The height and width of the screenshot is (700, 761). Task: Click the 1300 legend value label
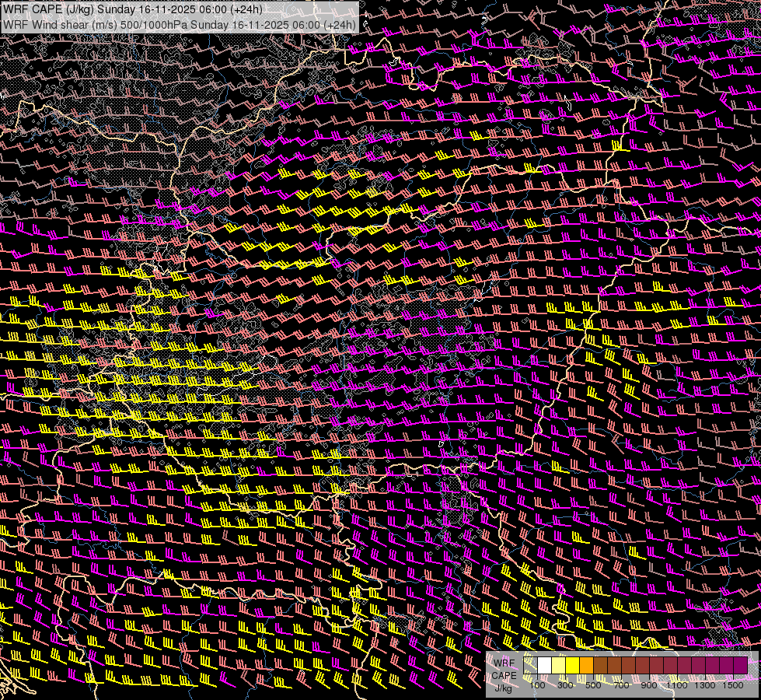[705, 685]
